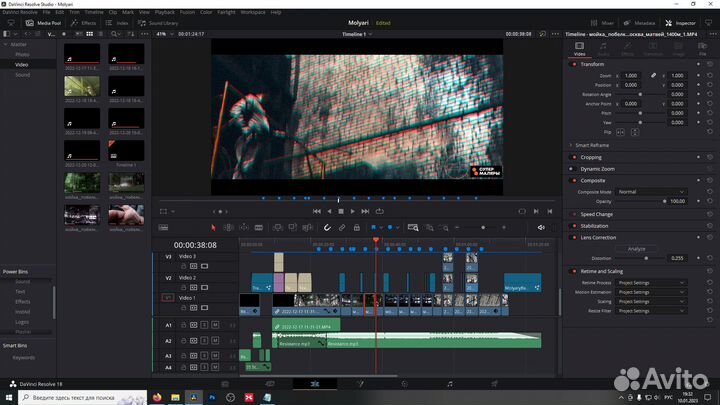The width and height of the screenshot is (720, 405).
Task: Click the Analyze button under Lens Correction
Action: (x=636, y=248)
